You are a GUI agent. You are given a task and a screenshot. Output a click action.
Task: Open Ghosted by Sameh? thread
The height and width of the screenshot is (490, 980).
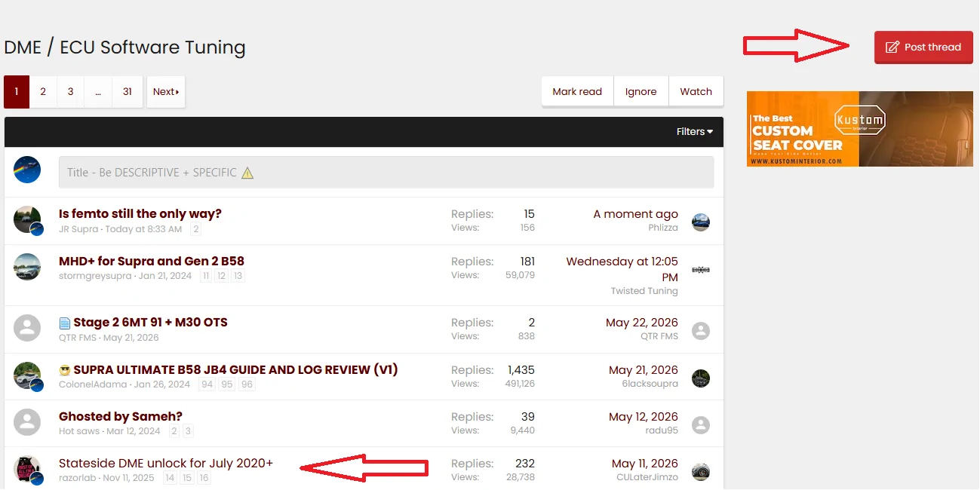[x=121, y=417]
